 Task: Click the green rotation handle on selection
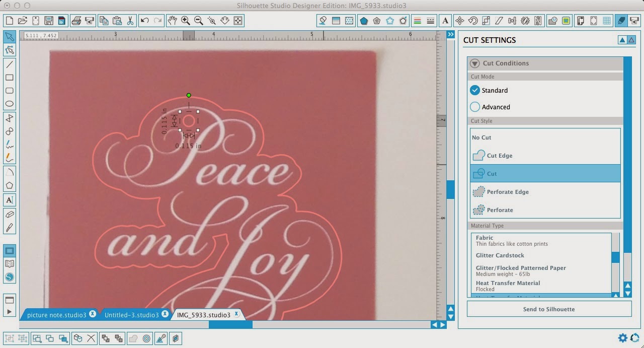[x=189, y=95]
